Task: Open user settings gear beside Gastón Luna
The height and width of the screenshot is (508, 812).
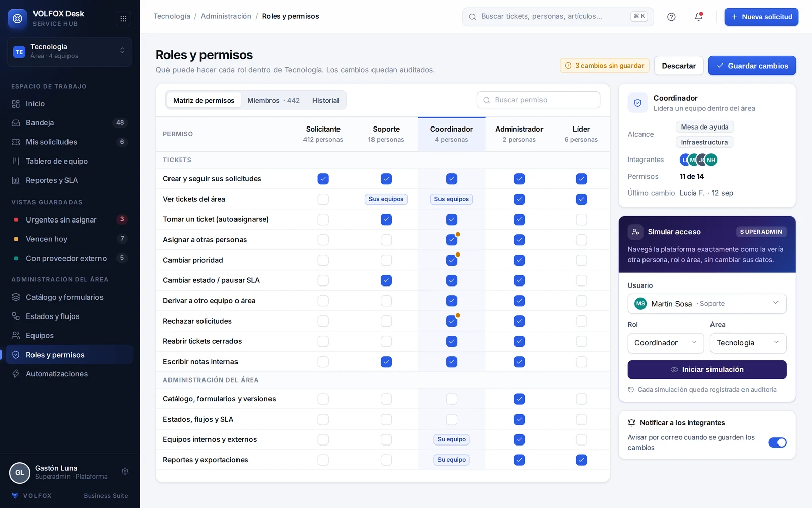Action: pyautogui.click(x=125, y=471)
